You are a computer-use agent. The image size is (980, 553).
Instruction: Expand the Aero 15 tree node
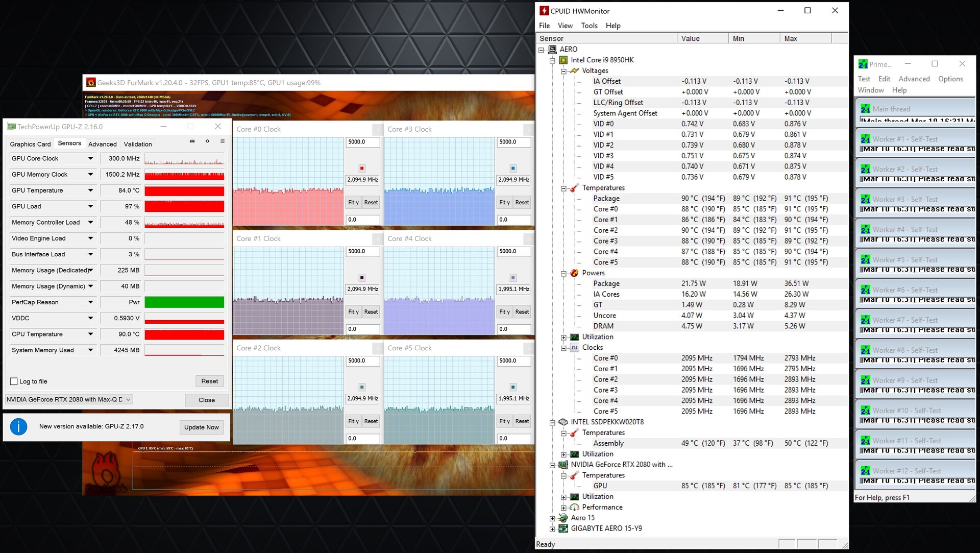coord(552,518)
